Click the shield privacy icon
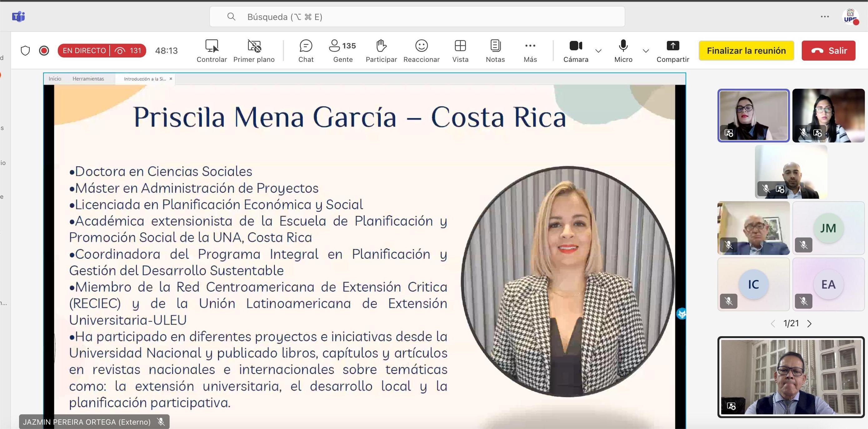Image resolution: width=868 pixels, height=429 pixels. [x=25, y=51]
